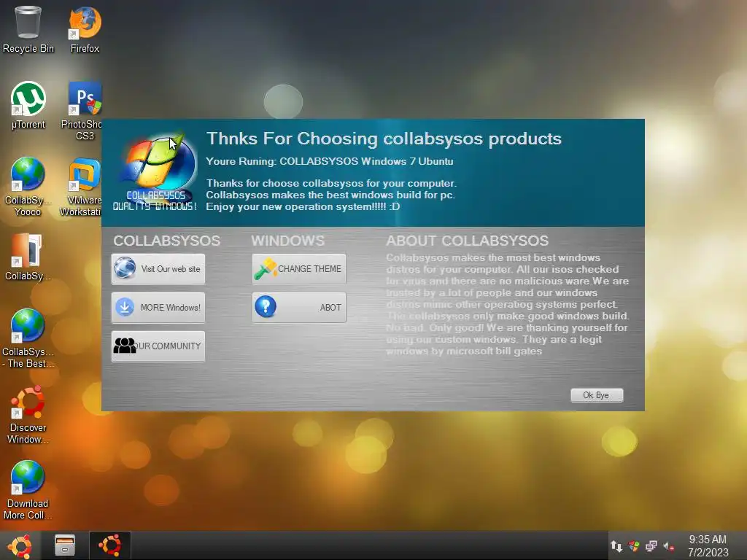Dismiss dialog with Ok Bye button
747x560 pixels.
click(597, 395)
